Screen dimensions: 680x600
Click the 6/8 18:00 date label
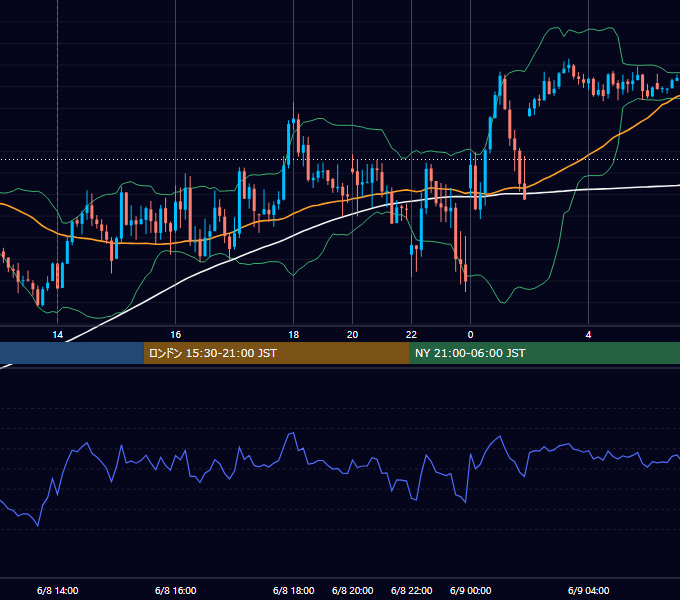pyautogui.click(x=294, y=590)
